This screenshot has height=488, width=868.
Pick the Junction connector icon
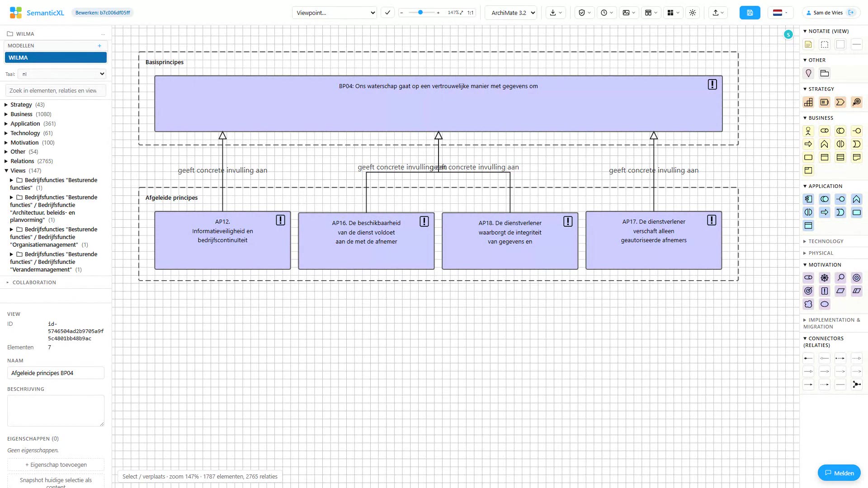coord(856,385)
